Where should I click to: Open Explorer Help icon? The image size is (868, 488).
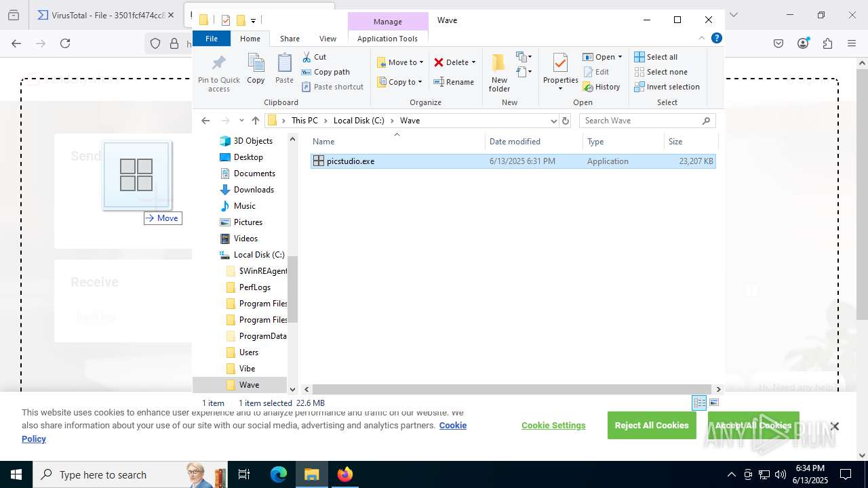click(x=716, y=38)
